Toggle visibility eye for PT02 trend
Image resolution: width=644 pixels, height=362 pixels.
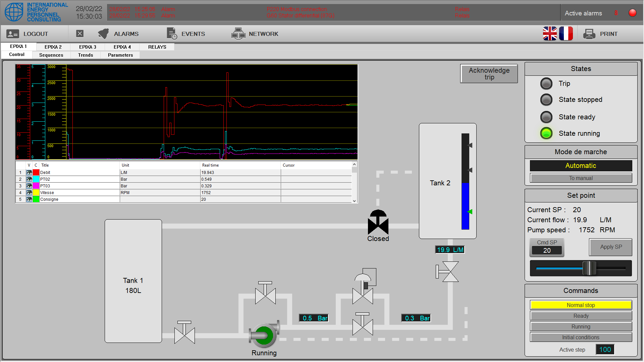(29, 179)
